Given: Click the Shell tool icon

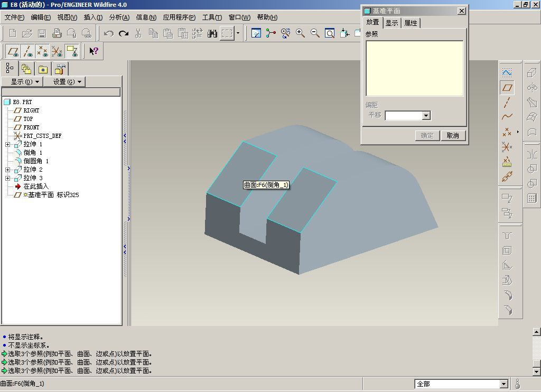Looking at the screenshot, I should coord(507,250).
